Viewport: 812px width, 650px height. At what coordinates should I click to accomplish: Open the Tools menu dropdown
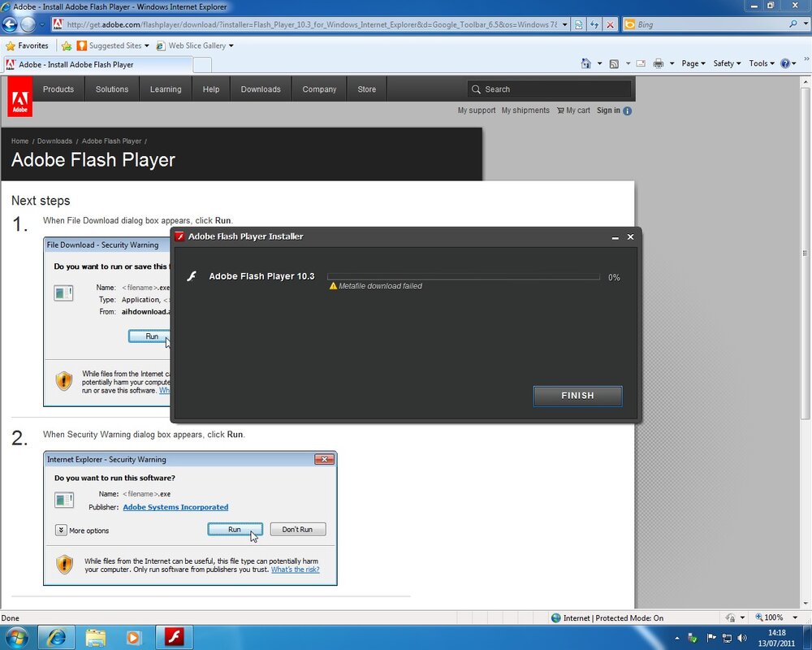pyautogui.click(x=762, y=63)
